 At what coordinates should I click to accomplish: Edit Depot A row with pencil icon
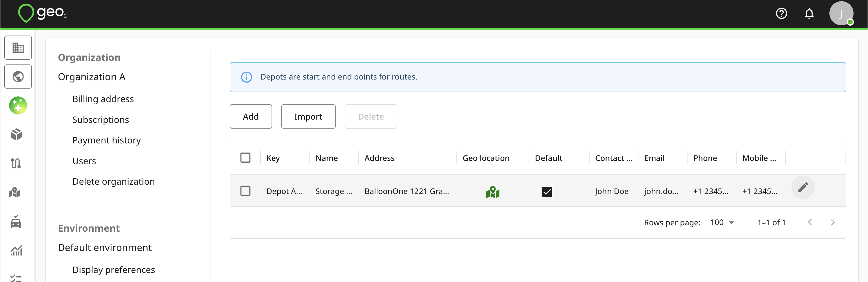click(803, 187)
